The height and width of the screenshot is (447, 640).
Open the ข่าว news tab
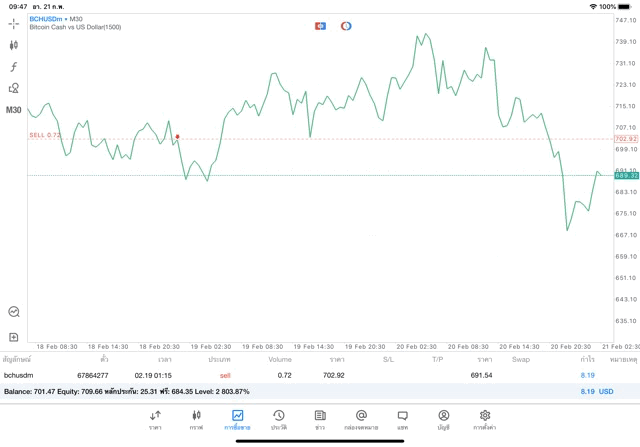click(319, 419)
